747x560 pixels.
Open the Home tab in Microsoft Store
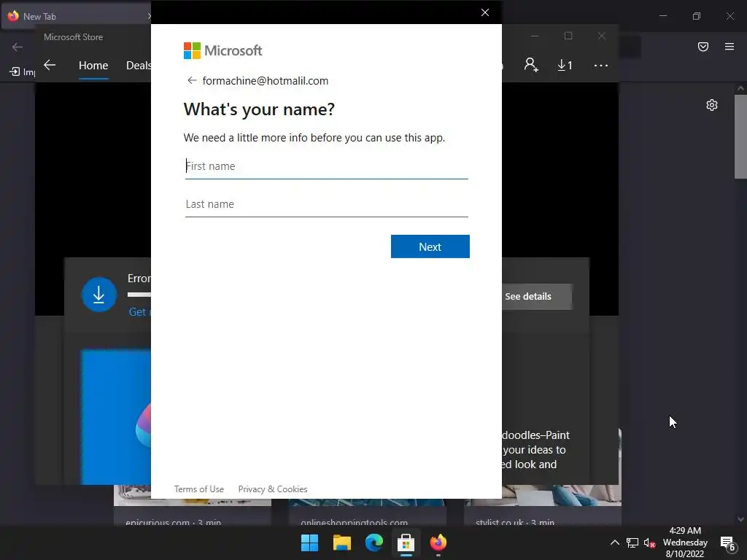coord(93,65)
